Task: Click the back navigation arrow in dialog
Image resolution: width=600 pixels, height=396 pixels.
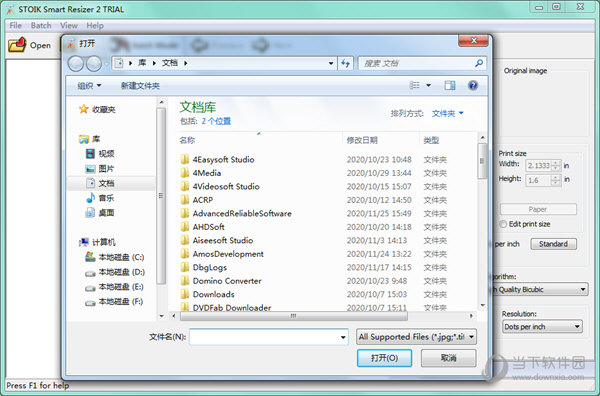Action: pos(76,64)
